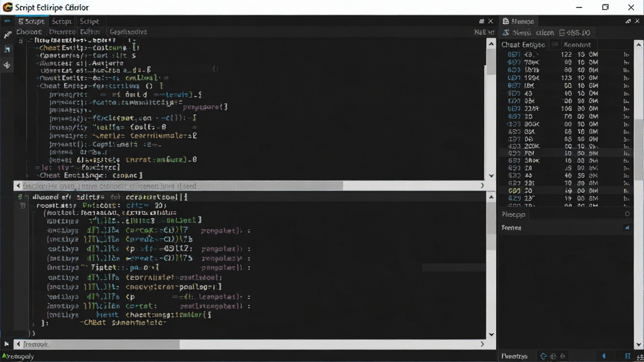
Task: Click the hamburger icon beside the Cheat column header
Action: [555, 45]
